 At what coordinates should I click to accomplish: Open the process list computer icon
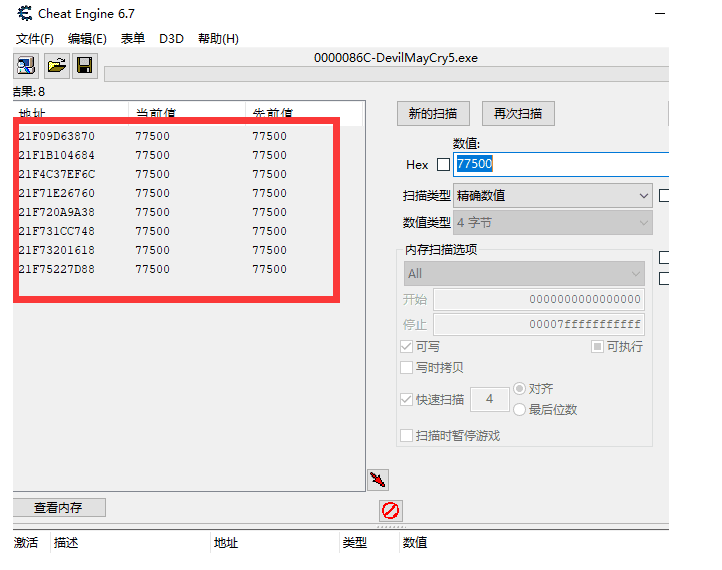pyautogui.click(x=26, y=66)
